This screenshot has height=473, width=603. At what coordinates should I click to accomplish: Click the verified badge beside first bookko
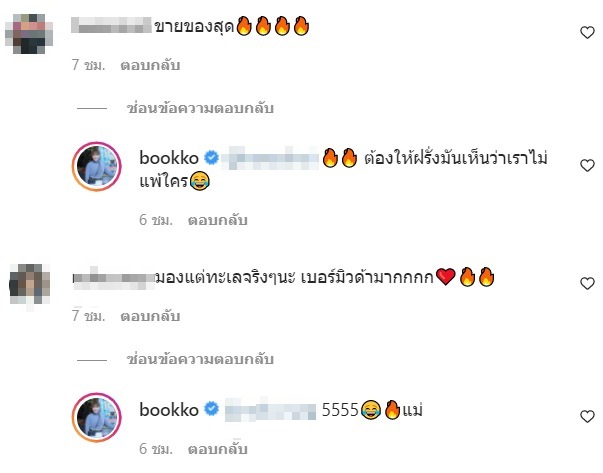pos(211,158)
